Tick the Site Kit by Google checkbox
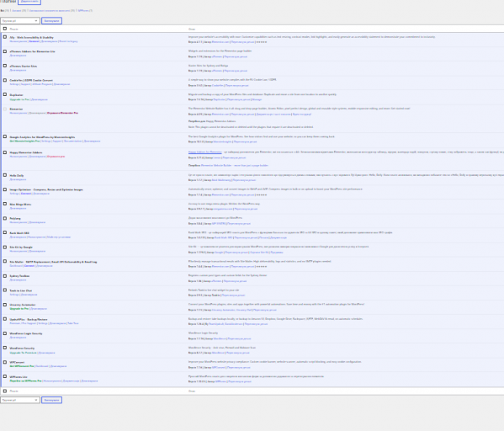This screenshot has width=504, height=431. click(5, 247)
